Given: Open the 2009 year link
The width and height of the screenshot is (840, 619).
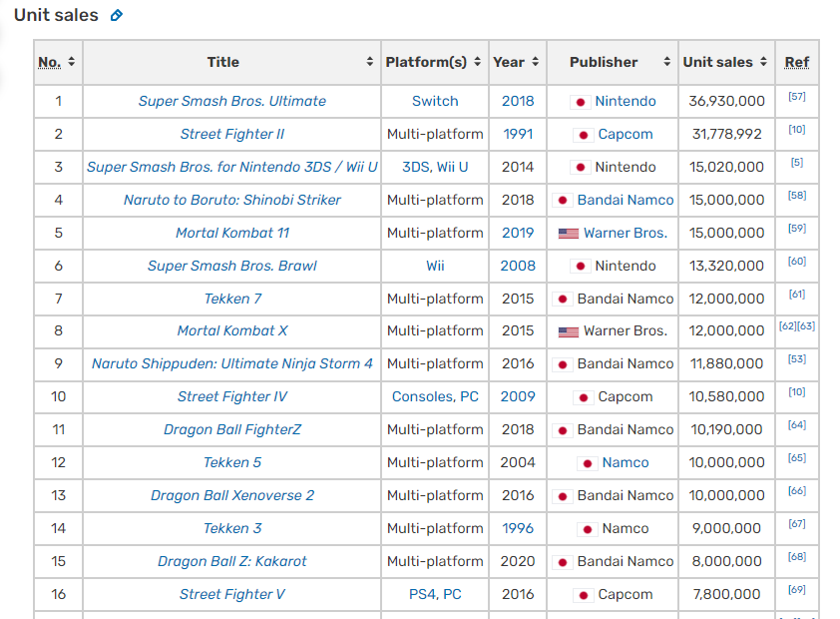Looking at the screenshot, I should (518, 396).
